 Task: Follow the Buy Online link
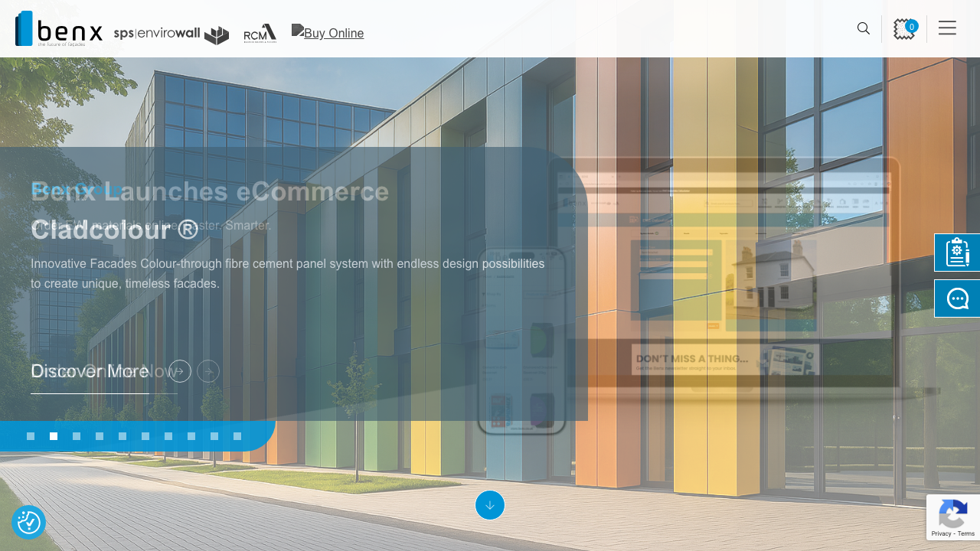click(327, 33)
